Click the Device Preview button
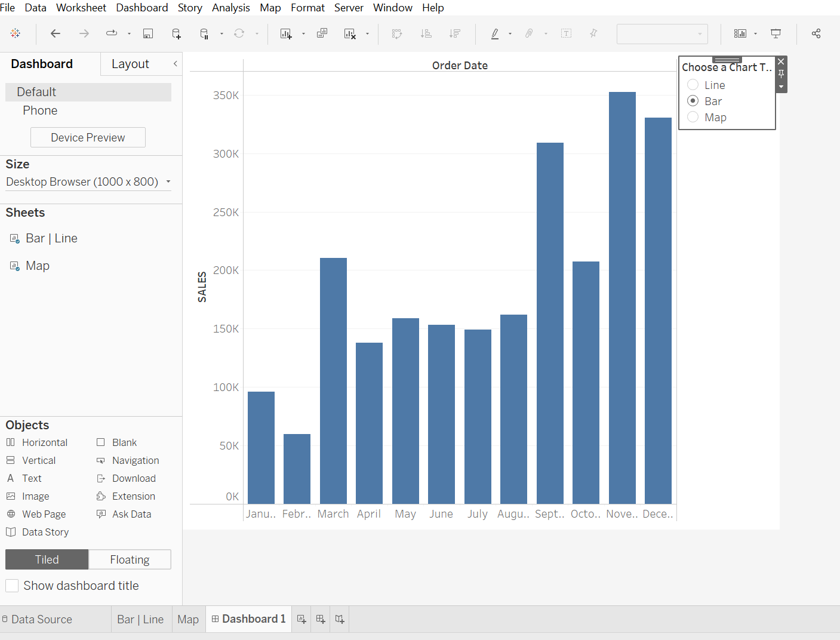Viewport: 840px width, 640px height. pyautogui.click(x=88, y=137)
